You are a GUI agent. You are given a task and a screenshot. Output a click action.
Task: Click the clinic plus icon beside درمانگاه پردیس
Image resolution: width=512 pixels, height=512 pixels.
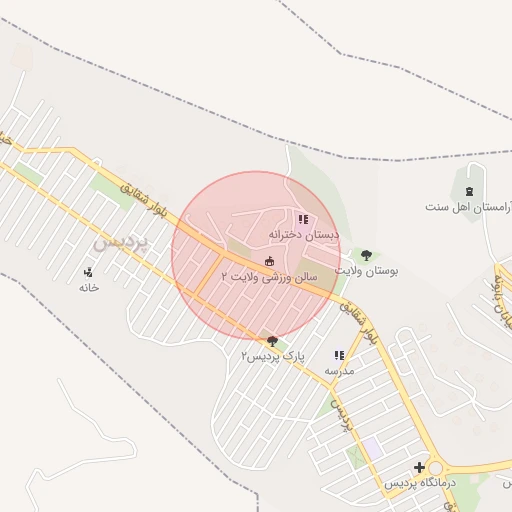[419, 467]
